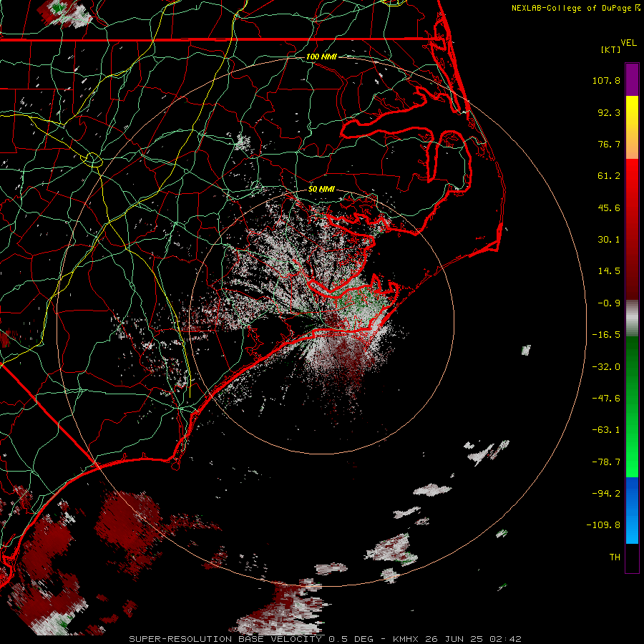The image size is (644, 644).
Task: Click the 92.3 value on velocity scale
Action: tap(609, 112)
